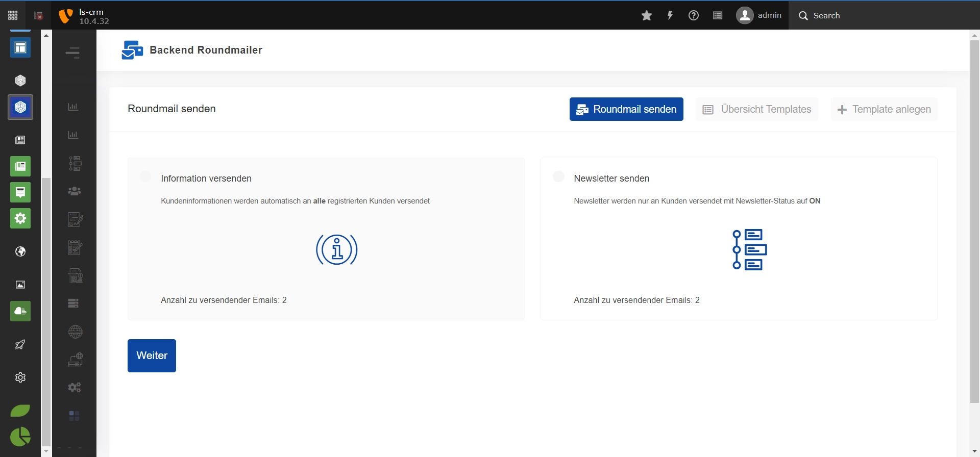Open the rocket module icon
This screenshot has height=457, width=980.
[20, 345]
